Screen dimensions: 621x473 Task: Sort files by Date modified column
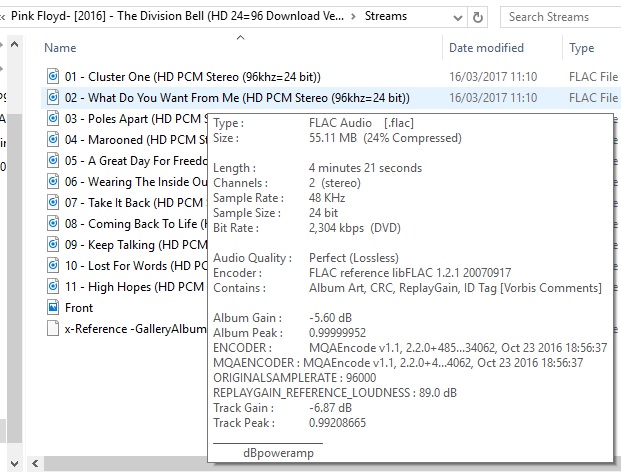click(x=486, y=48)
